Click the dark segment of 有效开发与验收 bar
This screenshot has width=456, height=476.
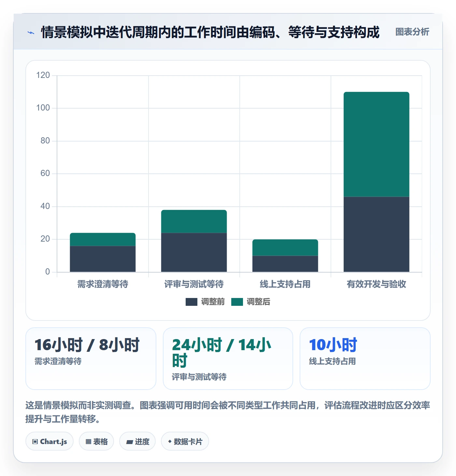377,234
